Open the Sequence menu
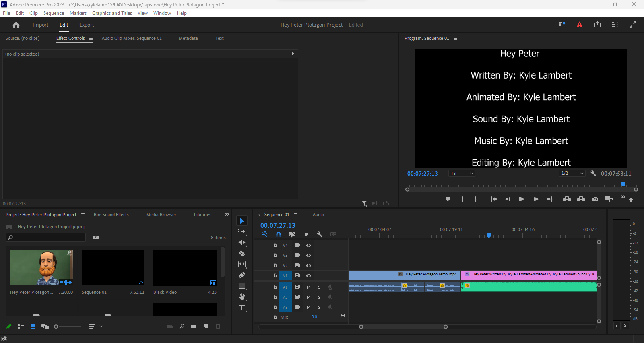Screen dimensions: 644x343 click(x=54, y=13)
